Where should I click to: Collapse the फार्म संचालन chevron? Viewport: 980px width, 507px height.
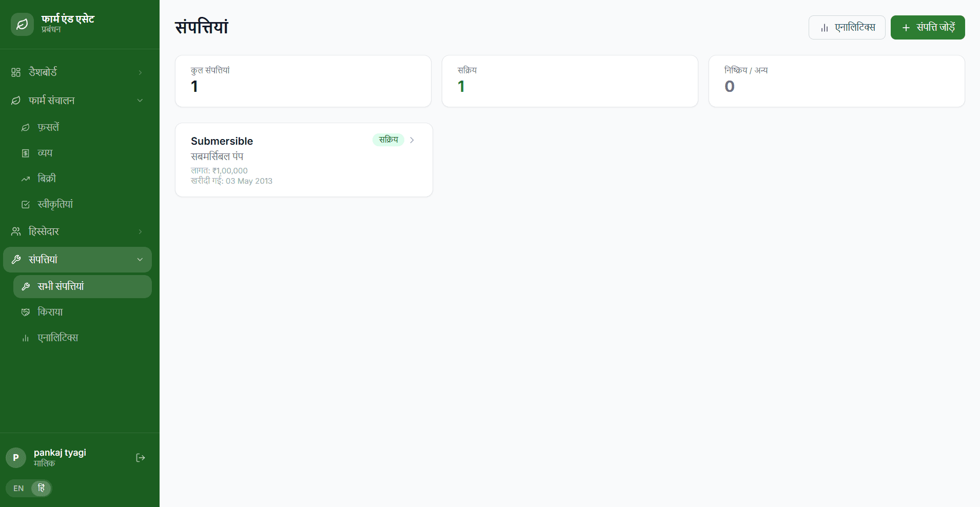[x=140, y=101]
